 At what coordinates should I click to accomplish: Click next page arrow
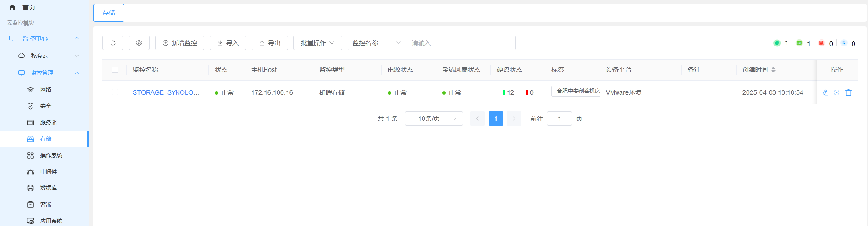pos(514,118)
